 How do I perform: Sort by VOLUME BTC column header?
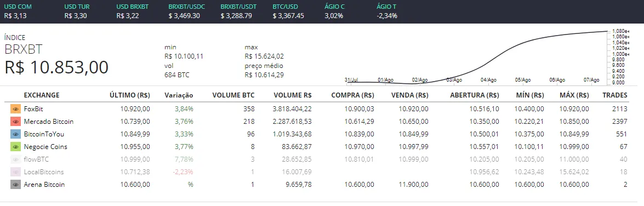pos(233,95)
